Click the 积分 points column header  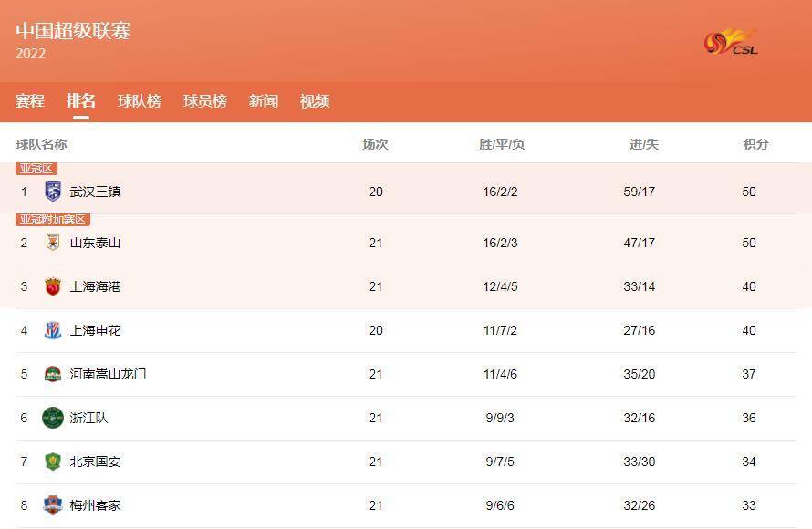click(755, 144)
